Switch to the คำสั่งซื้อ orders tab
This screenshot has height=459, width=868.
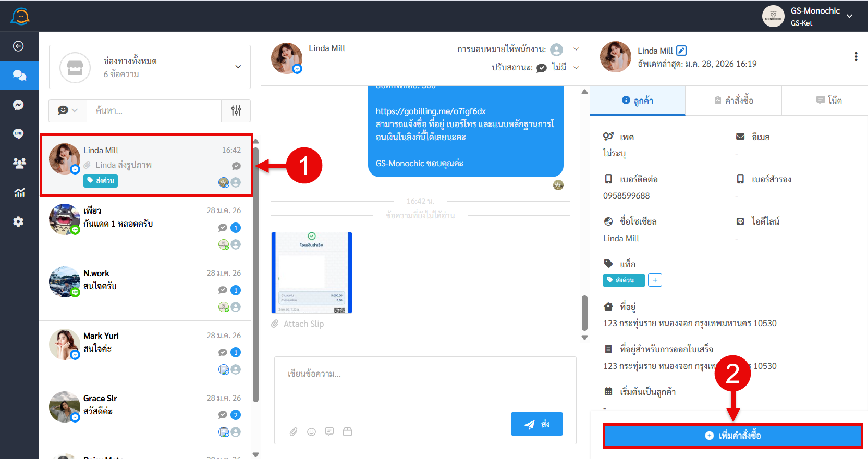pos(733,101)
